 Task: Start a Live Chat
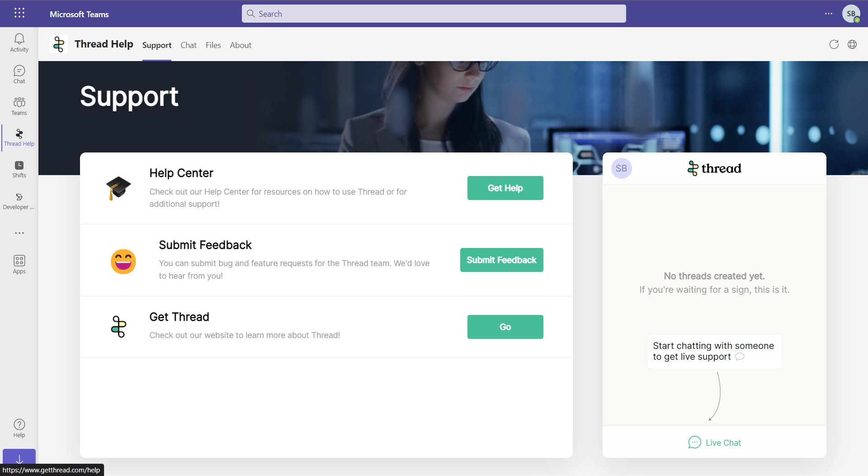tap(714, 443)
